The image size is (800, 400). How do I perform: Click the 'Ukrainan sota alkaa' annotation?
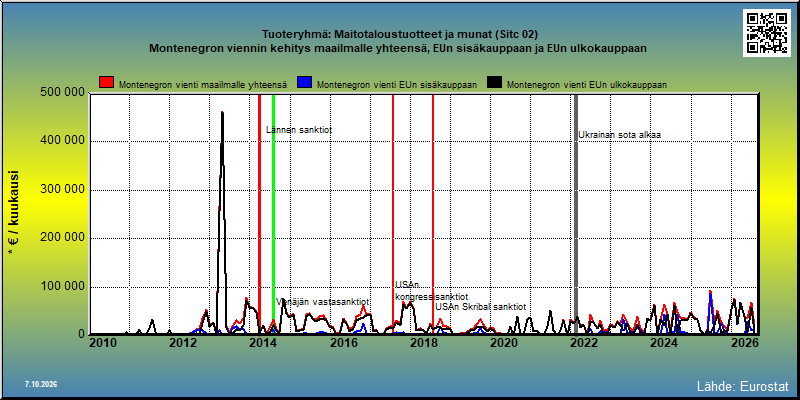pos(619,135)
